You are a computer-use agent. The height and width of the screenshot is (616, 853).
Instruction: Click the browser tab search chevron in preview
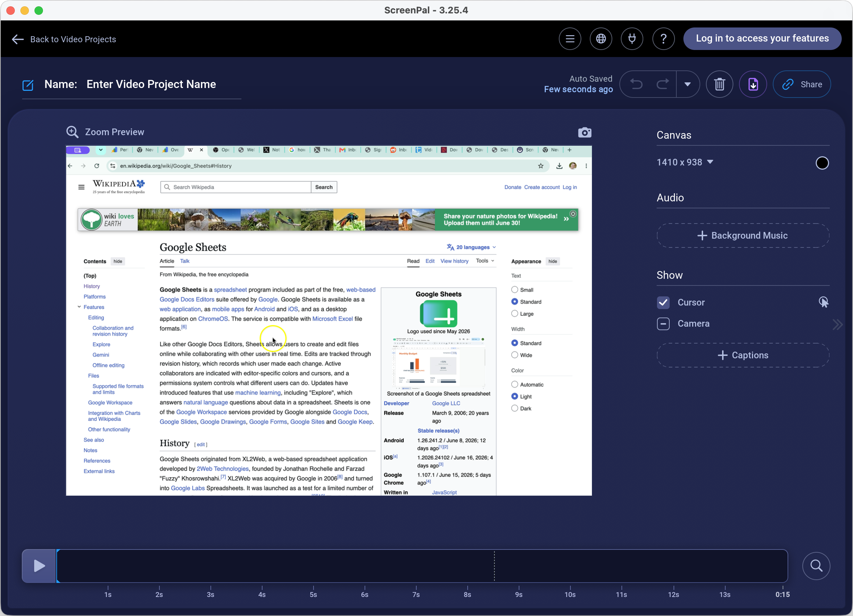[100, 150]
